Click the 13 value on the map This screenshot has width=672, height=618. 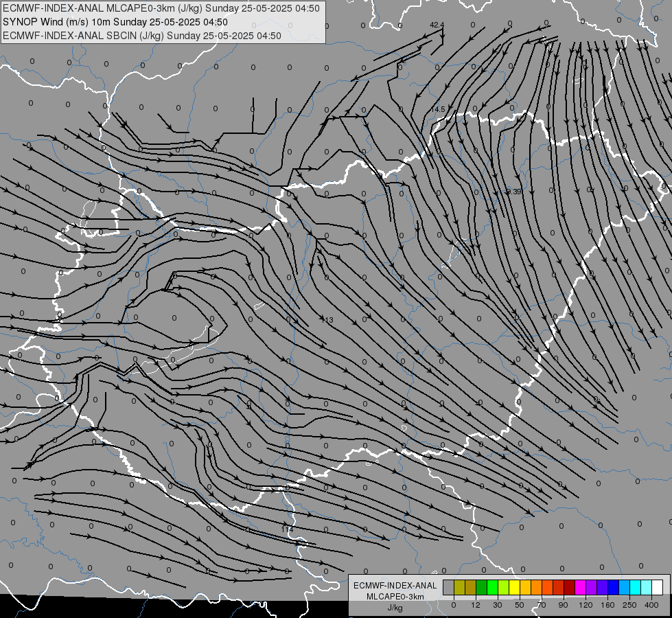point(329,320)
